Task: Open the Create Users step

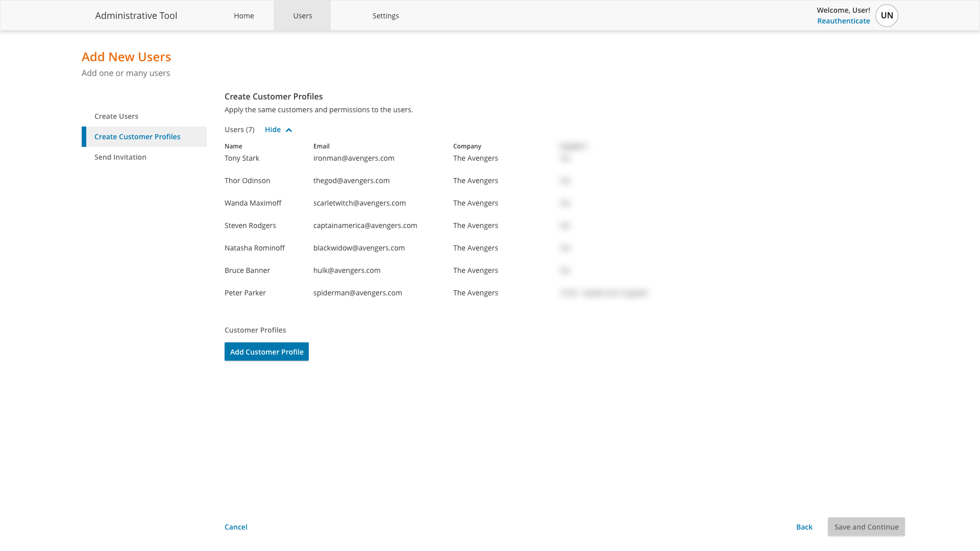Action: (116, 116)
